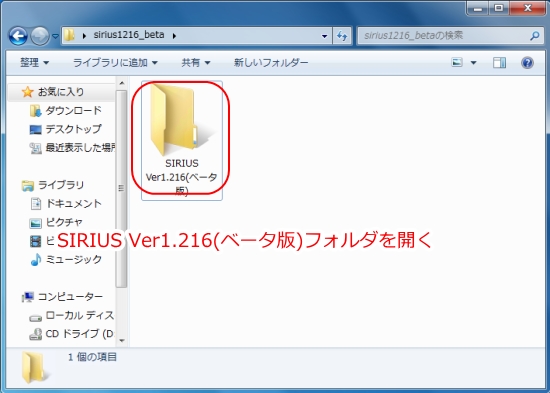Click the greyed forward navigation arrow

click(x=40, y=36)
